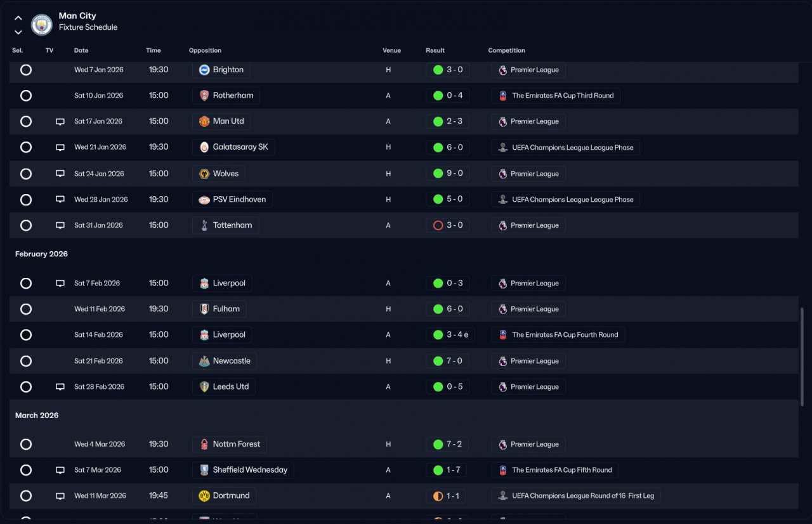Click the Wolves club badge
This screenshot has width=812, height=524.
click(204, 174)
